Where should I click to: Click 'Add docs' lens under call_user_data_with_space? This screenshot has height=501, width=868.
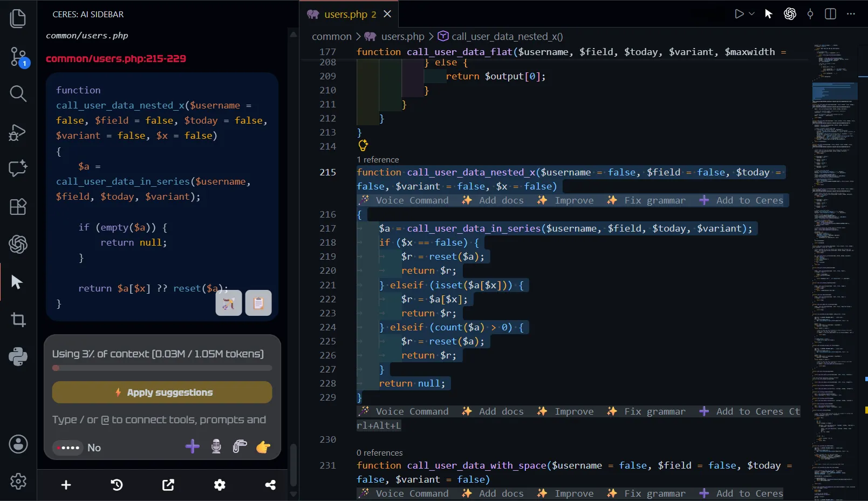click(x=493, y=493)
